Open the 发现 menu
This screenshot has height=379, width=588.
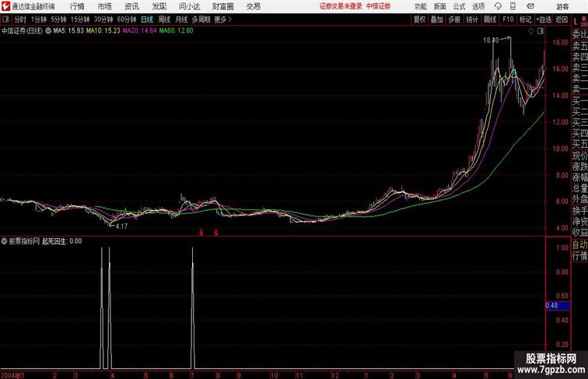tap(159, 6)
